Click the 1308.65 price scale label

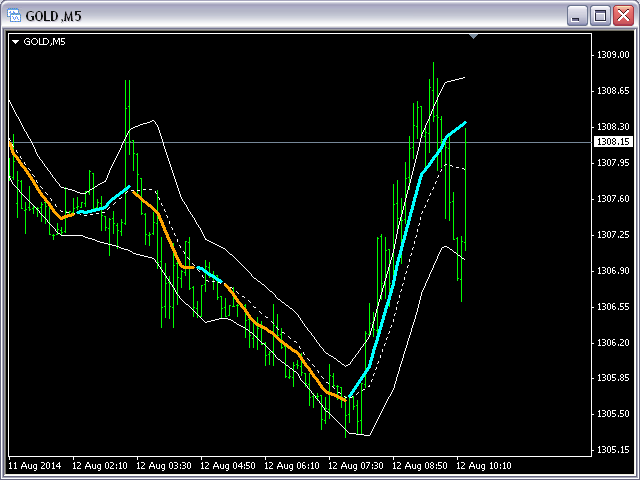pos(613,91)
